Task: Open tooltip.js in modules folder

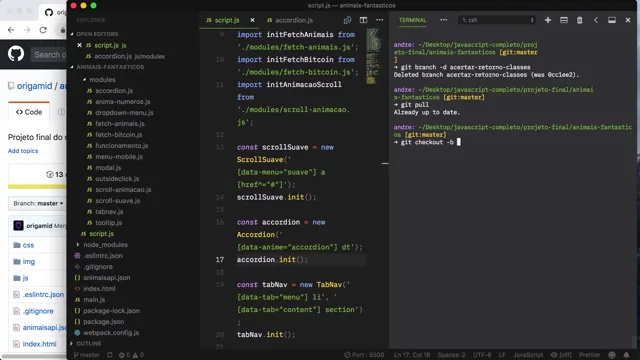Action: (x=109, y=222)
